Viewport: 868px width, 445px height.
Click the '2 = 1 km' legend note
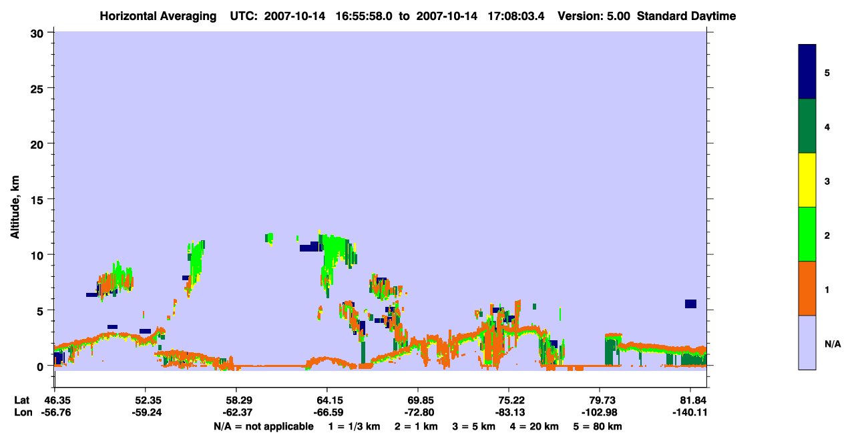click(x=416, y=426)
